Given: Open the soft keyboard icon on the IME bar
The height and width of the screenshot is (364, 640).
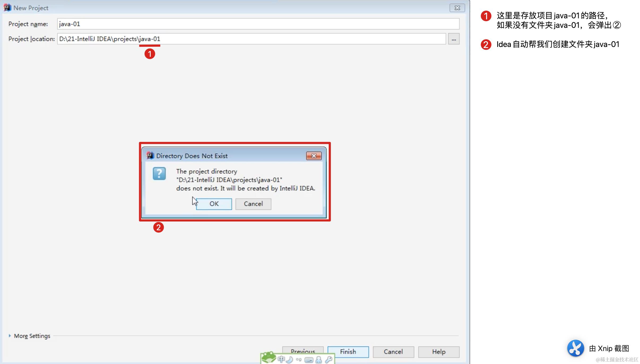Looking at the screenshot, I should coord(309,360).
